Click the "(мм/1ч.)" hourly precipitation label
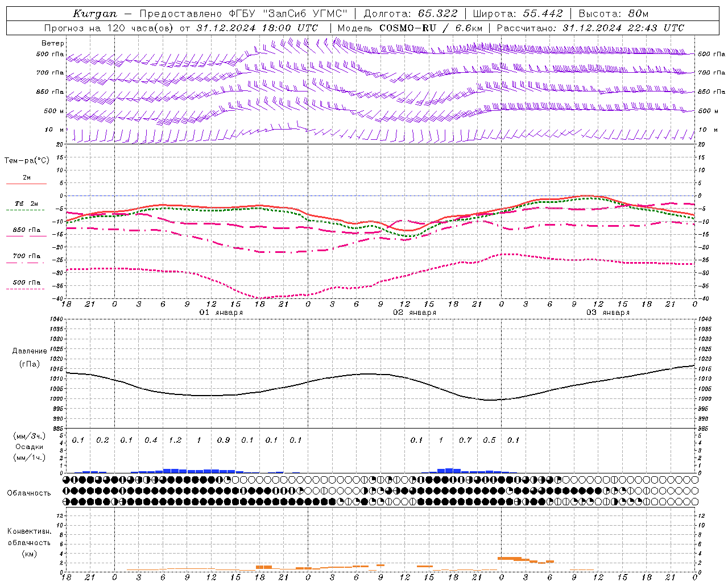 pyautogui.click(x=30, y=458)
